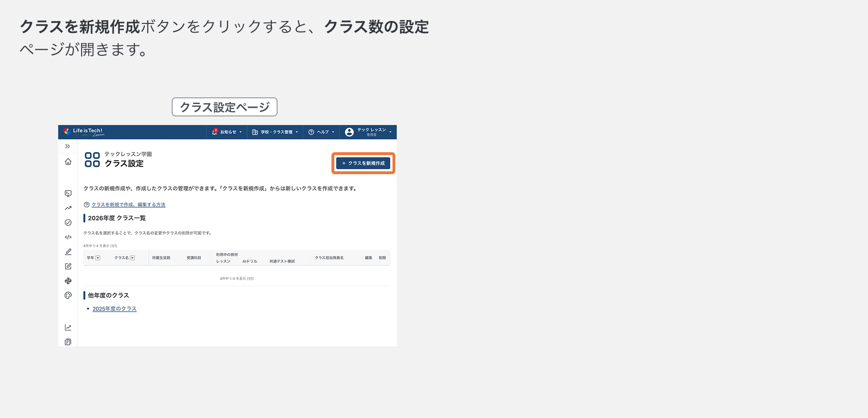Open the trending arrow icon in sidebar
The width and height of the screenshot is (868, 418).
[x=68, y=208]
